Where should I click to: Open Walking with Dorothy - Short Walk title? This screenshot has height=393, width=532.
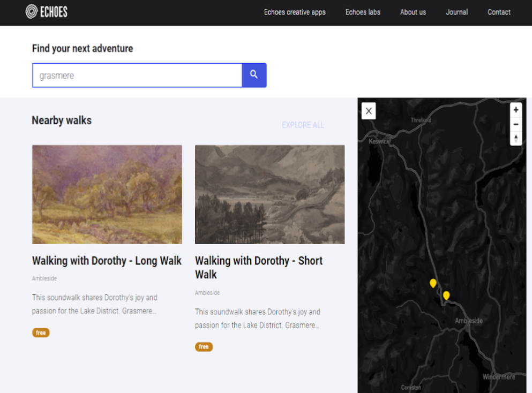click(259, 268)
